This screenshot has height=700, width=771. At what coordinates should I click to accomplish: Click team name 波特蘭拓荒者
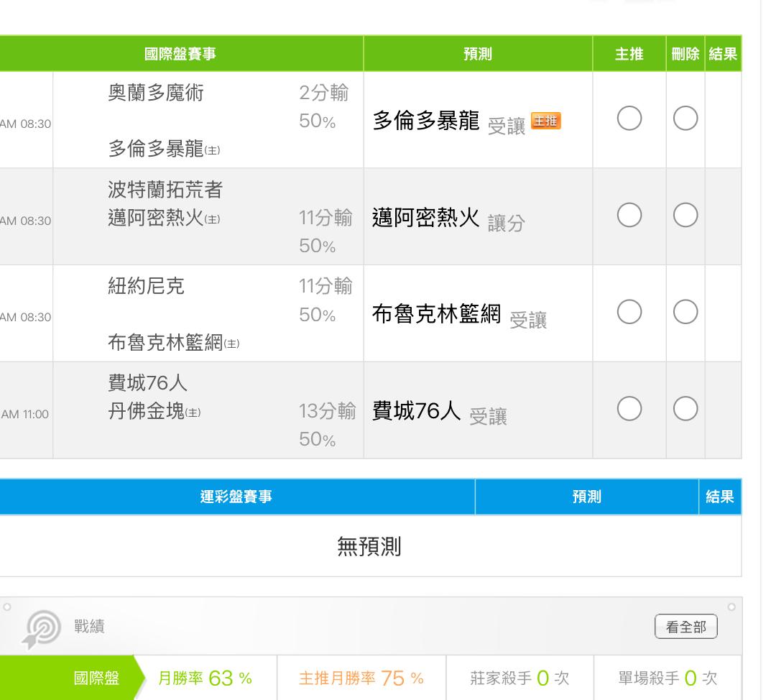(165, 190)
